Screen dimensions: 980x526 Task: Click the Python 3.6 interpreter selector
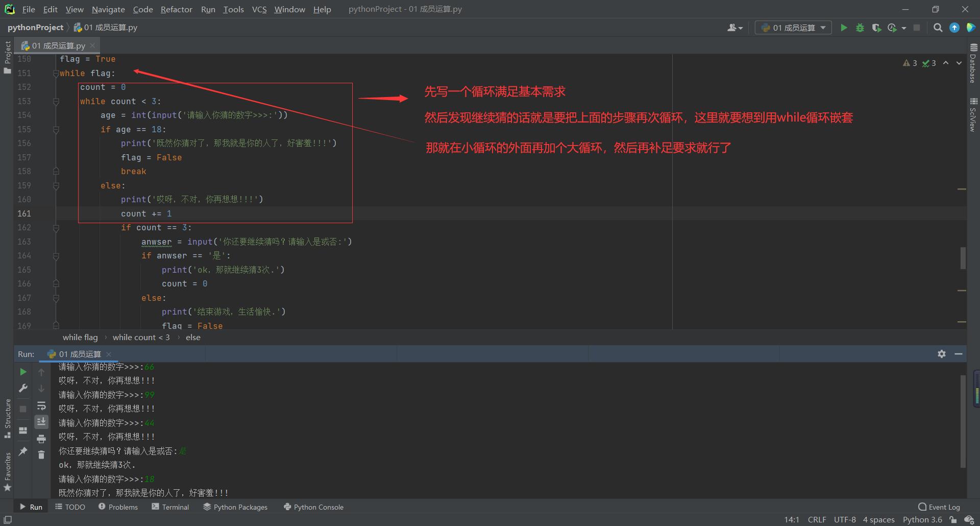pyautogui.click(x=922, y=519)
